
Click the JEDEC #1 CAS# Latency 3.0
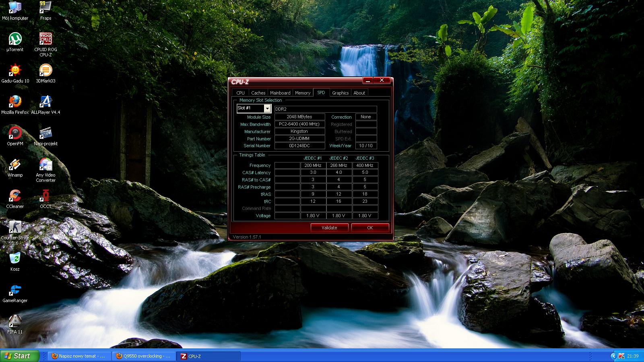[x=313, y=173]
